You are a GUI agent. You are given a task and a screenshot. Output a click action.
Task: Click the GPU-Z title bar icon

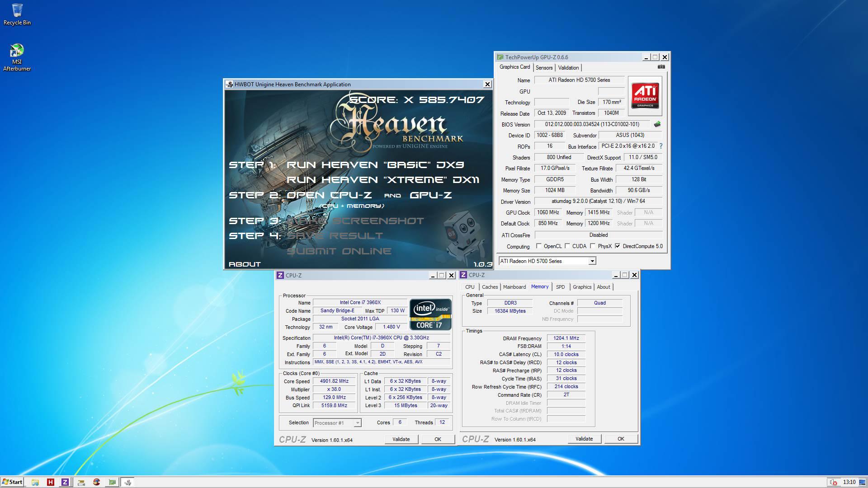pos(500,57)
